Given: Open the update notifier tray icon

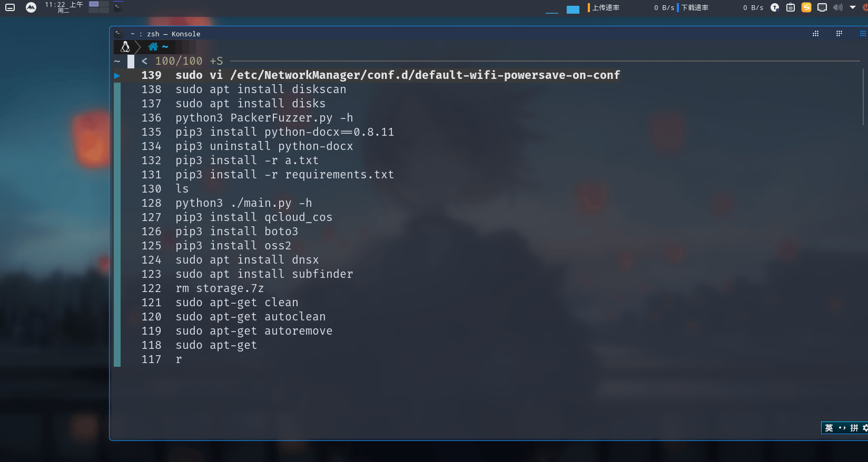Looking at the screenshot, I should point(775,7).
